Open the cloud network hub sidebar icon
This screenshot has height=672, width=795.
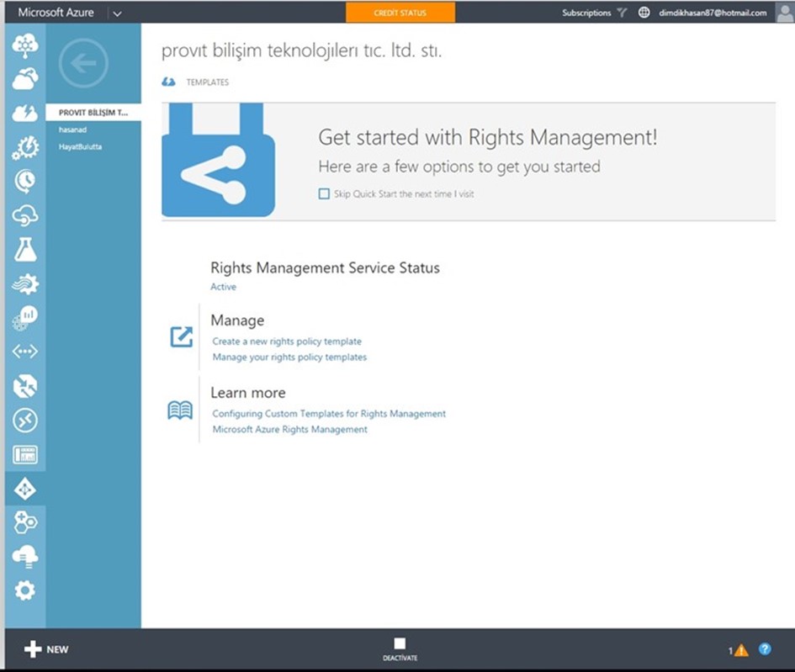coord(25,45)
